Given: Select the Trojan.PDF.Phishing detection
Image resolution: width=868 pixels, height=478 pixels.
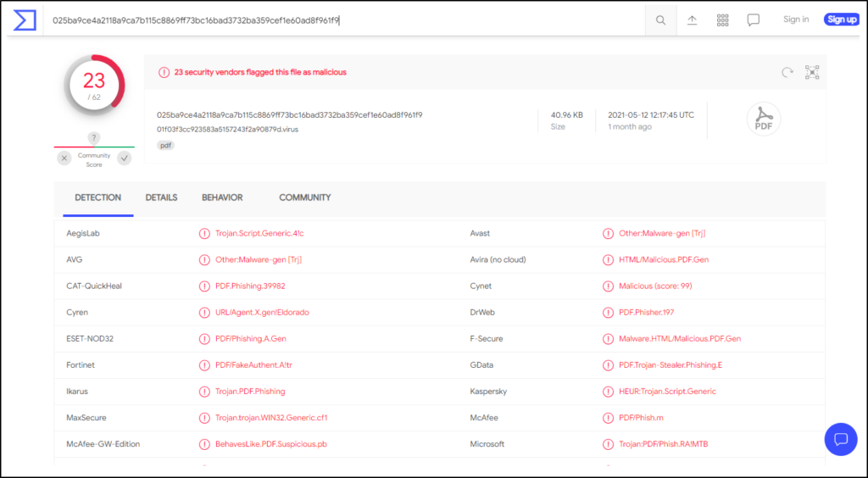Looking at the screenshot, I should pyautogui.click(x=250, y=392).
